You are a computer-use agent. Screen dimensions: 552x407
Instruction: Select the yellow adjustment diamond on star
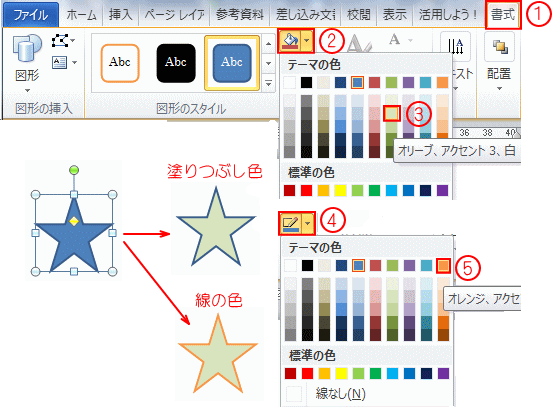(x=74, y=221)
